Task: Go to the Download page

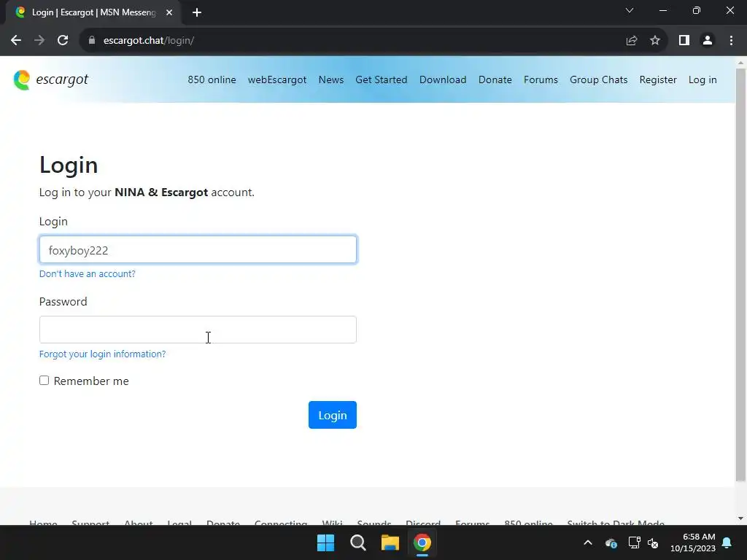Action: (x=443, y=79)
